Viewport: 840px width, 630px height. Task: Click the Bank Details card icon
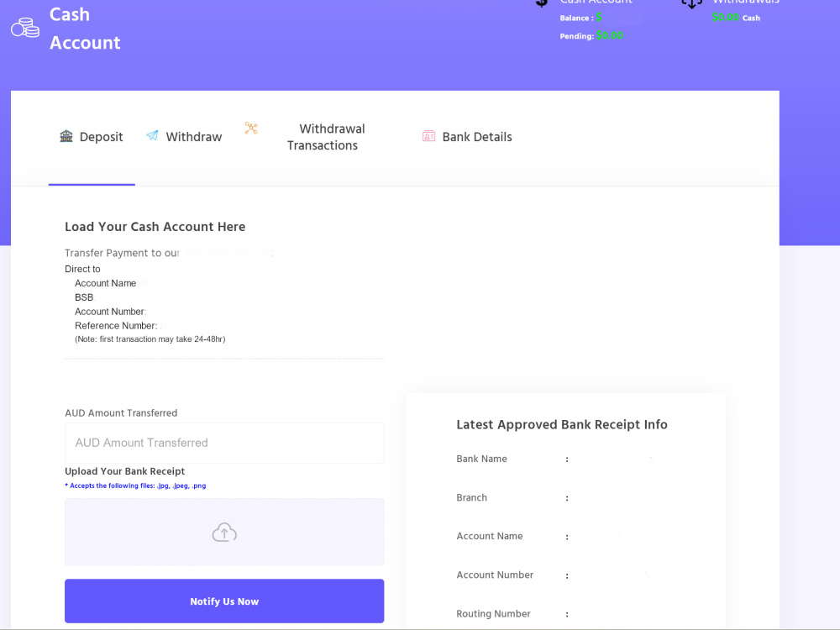coord(428,136)
